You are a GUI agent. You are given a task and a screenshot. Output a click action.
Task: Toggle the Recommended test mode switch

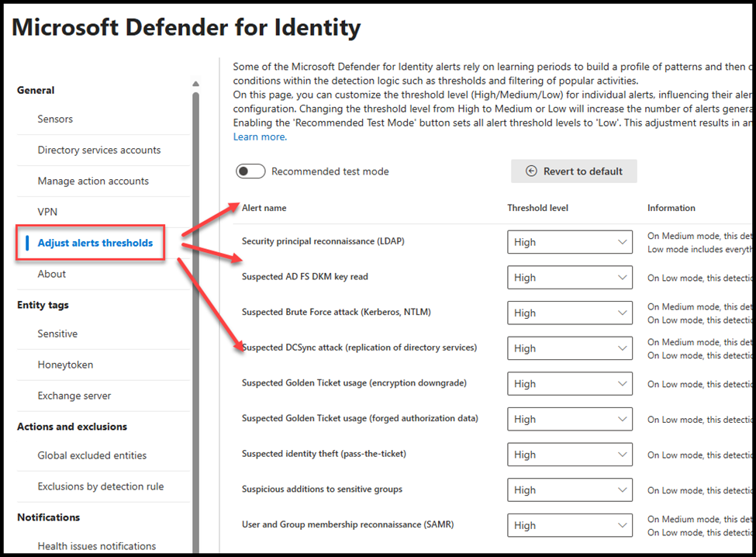pos(250,171)
